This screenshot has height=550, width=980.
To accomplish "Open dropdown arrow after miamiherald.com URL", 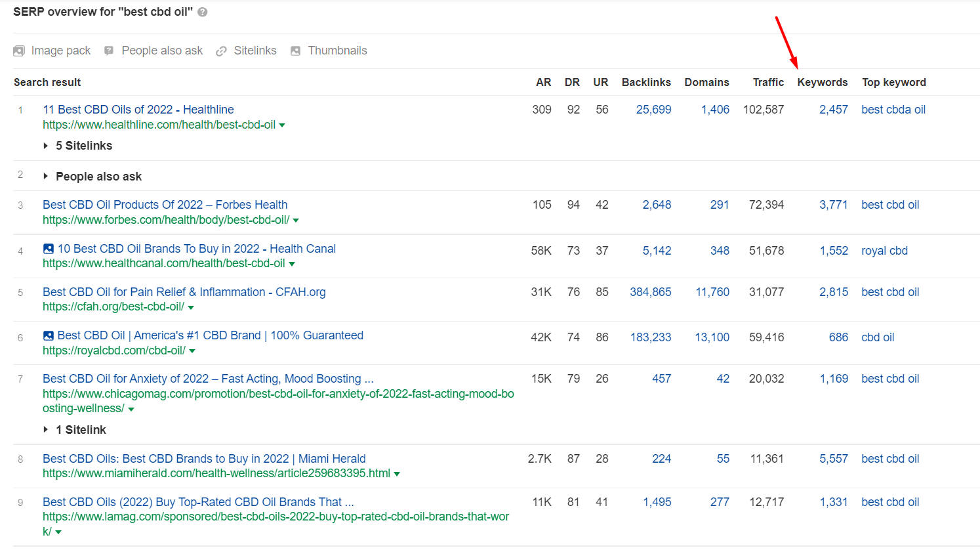I will [x=397, y=474].
